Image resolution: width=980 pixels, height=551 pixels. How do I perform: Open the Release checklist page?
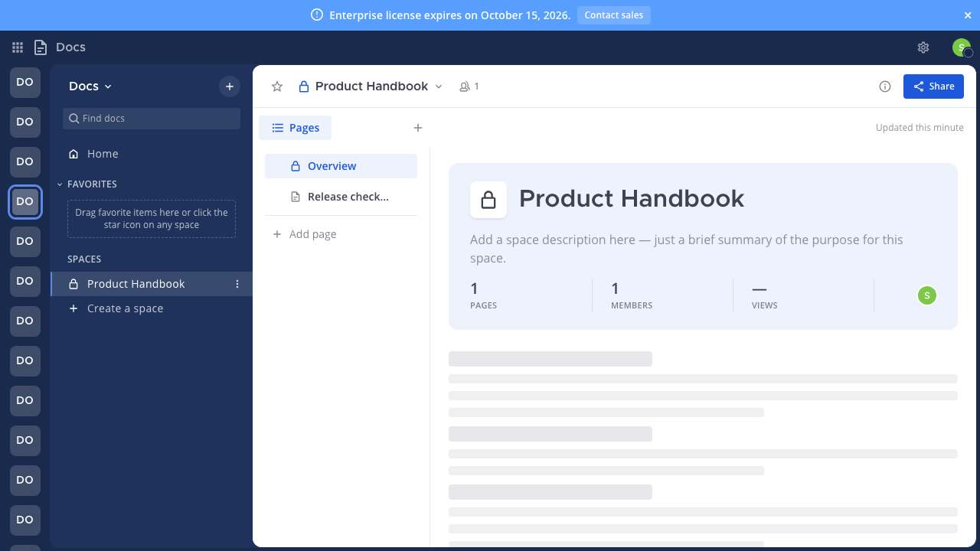[341, 197]
